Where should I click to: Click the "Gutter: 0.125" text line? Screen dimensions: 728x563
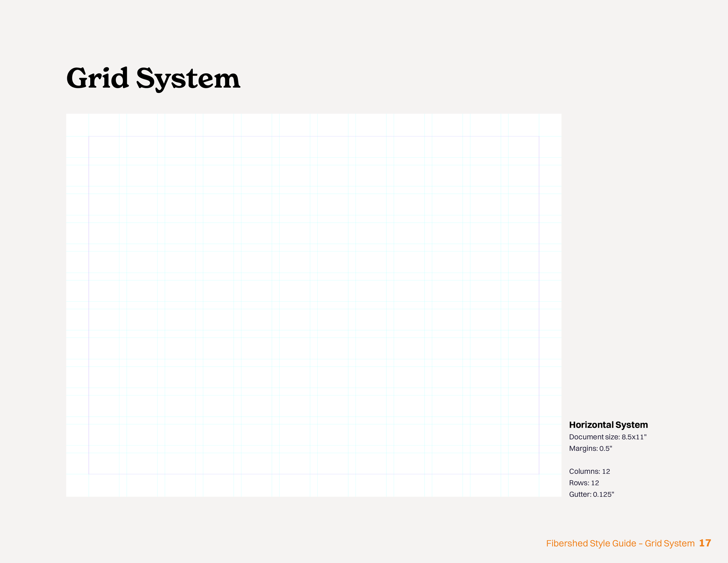591,494
